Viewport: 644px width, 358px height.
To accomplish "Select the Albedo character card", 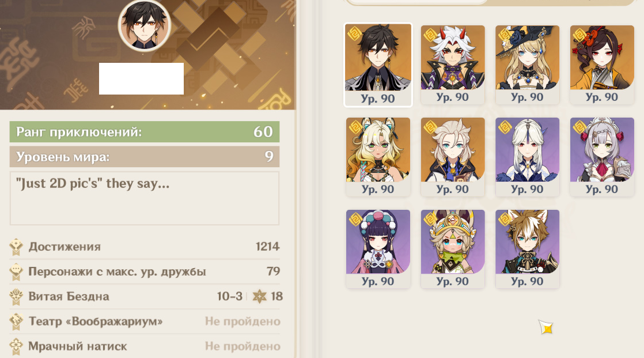I will (453, 157).
